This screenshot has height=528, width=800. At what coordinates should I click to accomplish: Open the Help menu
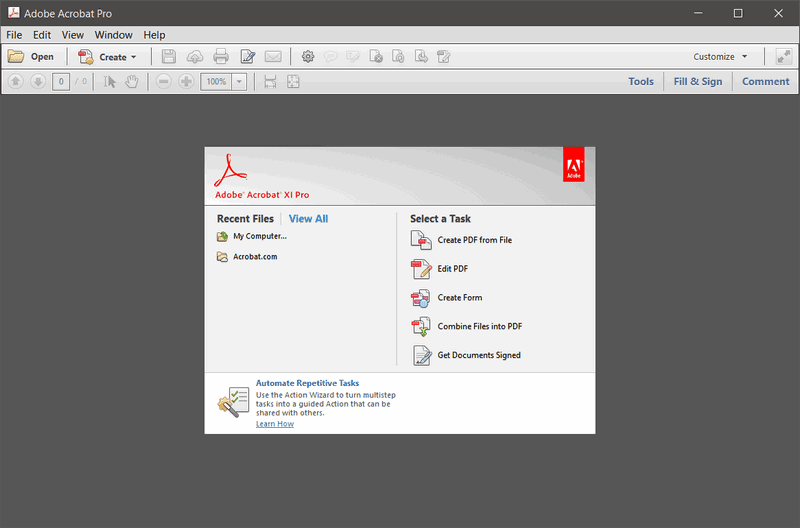click(x=154, y=35)
